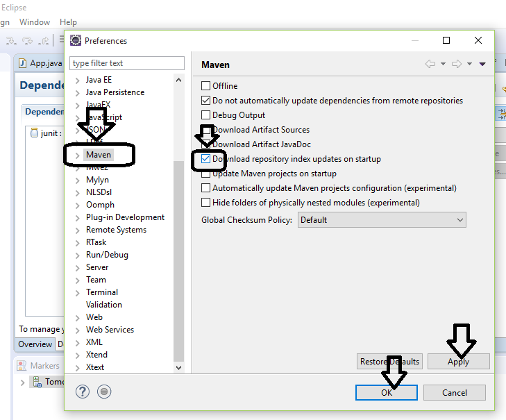Enable Automatically update Maven projects configuration
The width and height of the screenshot is (506, 420).
[205, 188]
